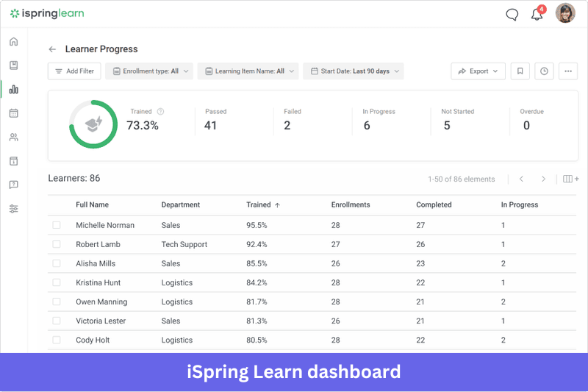Click the Trained 73.3% value
Screen dimensions: 588x392
coord(143,125)
